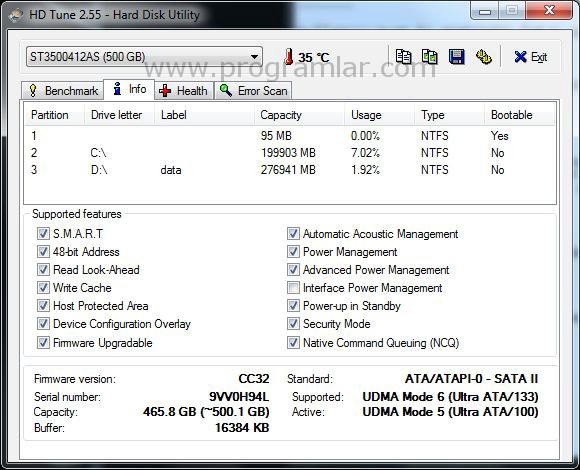This screenshot has width=580, height=470.
Task: Click the serial number 9VV0H94L
Action: point(239,397)
